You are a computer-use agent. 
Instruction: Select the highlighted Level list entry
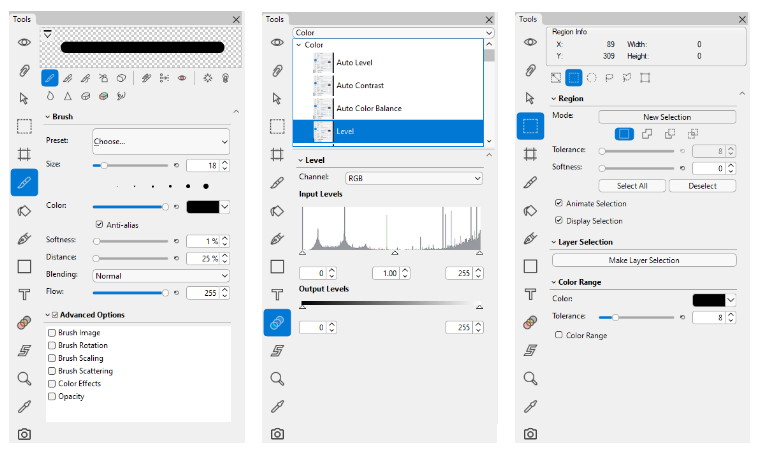pyautogui.click(x=388, y=131)
